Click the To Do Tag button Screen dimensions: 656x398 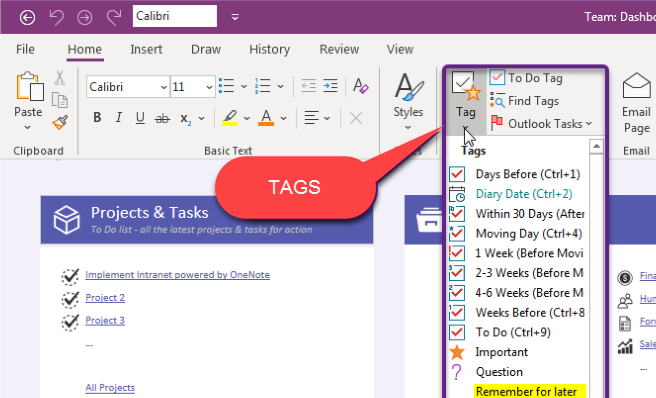(x=526, y=78)
